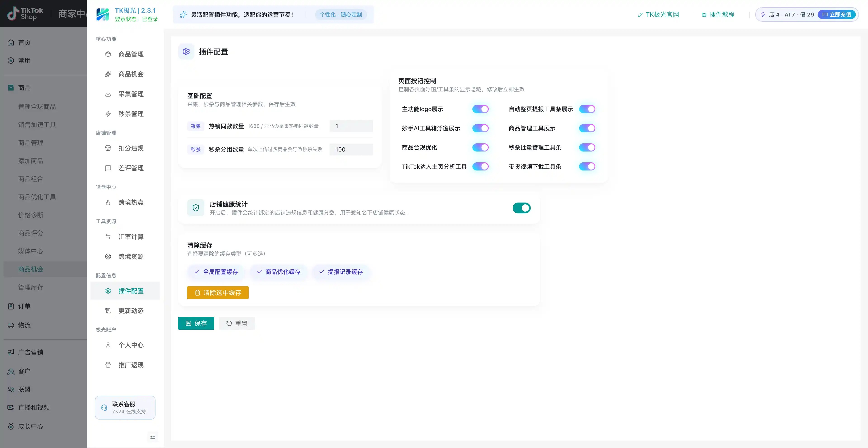Collapse the plugin sidebar with bottom icon

(x=153, y=436)
